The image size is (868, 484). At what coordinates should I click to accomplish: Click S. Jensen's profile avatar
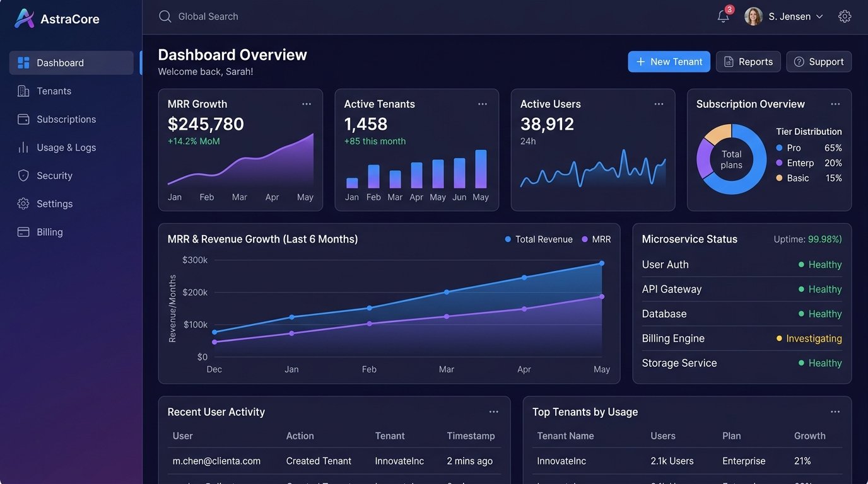point(753,16)
